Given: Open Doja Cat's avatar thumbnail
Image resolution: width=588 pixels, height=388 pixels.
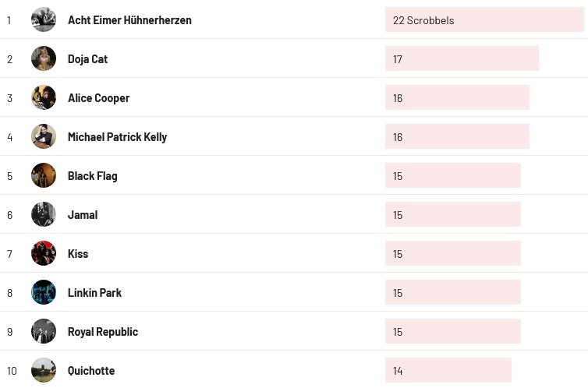Looking at the screenshot, I should coord(44,58).
